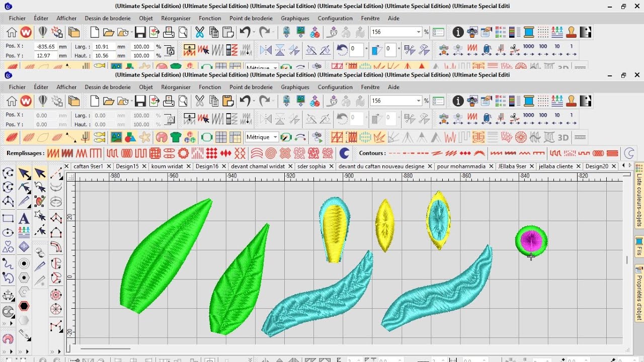
Task: Toggle the green hoop display icon
Action: tap(207, 137)
